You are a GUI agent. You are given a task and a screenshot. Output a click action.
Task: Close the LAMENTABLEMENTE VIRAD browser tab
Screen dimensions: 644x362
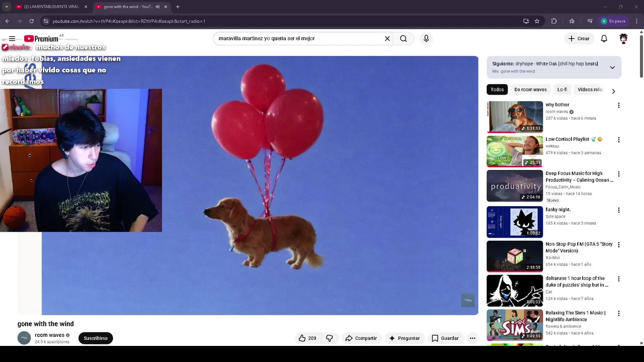click(x=86, y=7)
